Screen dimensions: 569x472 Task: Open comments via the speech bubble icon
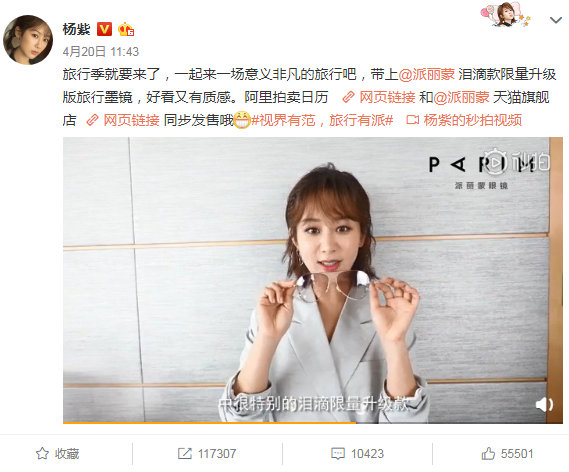(x=338, y=453)
